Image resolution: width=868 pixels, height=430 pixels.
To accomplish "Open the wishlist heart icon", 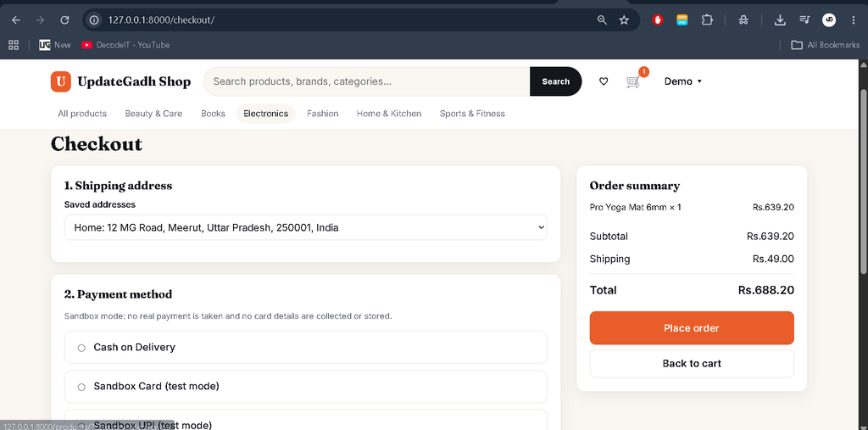I will pos(604,81).
